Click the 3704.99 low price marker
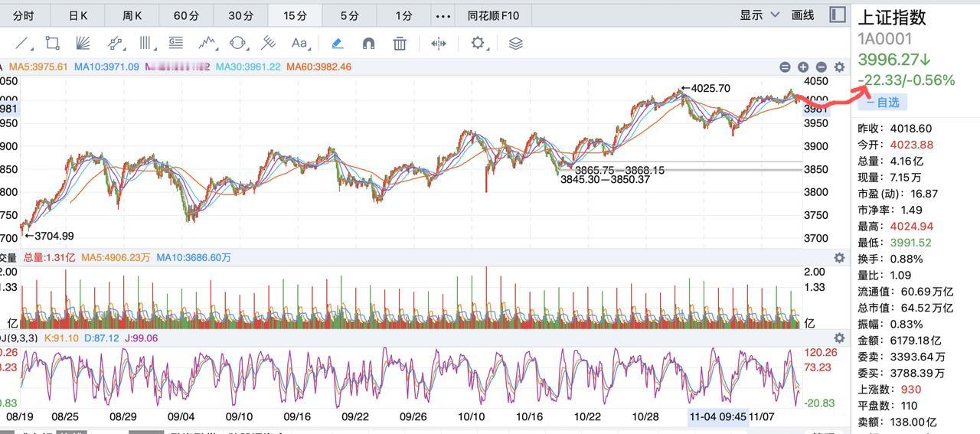 (x=49, y=237)
